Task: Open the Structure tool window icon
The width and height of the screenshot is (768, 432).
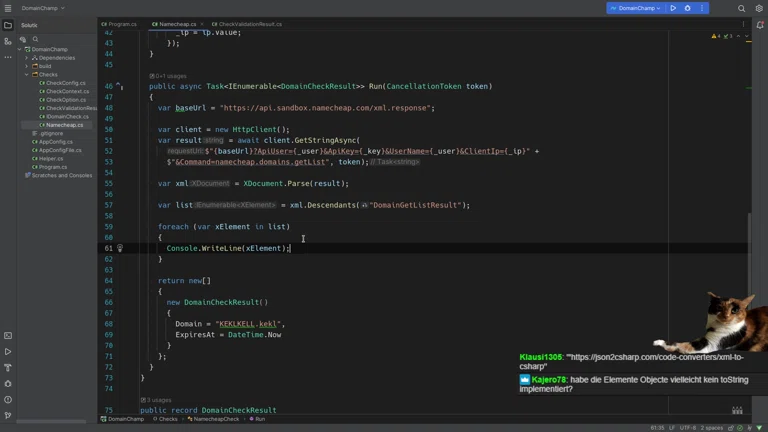Action: (x=8, y=42)
